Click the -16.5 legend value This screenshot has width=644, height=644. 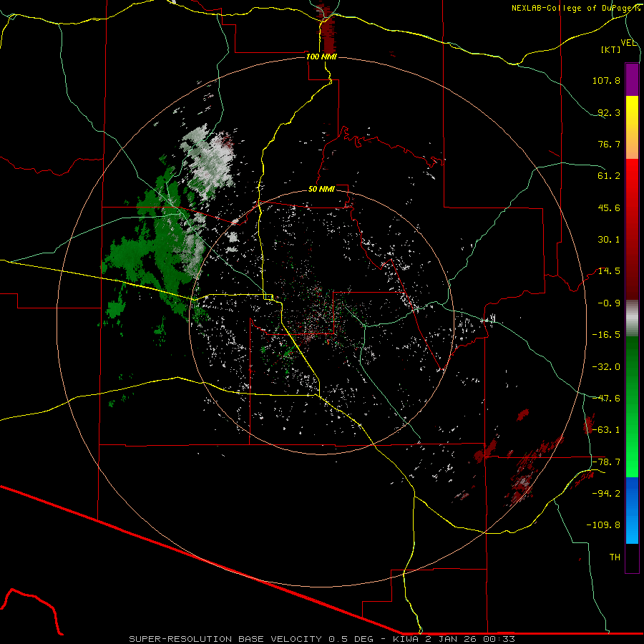click(606, 335)
